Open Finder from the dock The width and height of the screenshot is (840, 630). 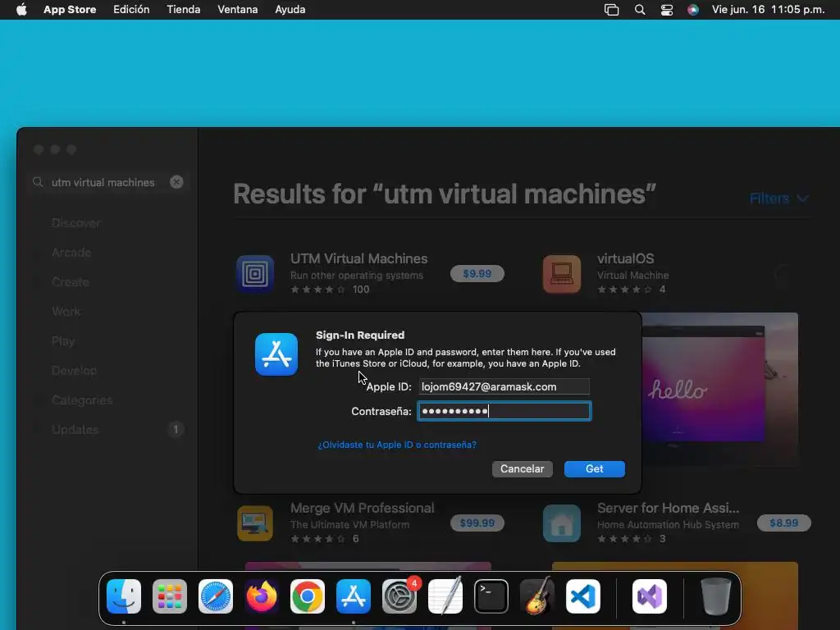(x=124, y=596)
